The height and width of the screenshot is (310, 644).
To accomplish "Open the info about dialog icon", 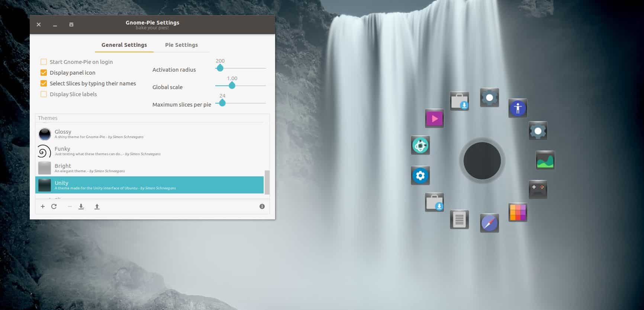I will 262,206.
